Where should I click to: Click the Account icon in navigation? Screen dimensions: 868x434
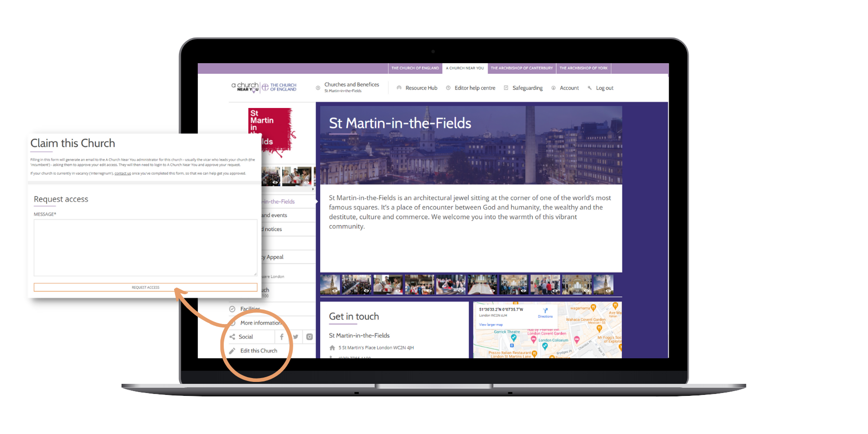[x=554, y=88]
